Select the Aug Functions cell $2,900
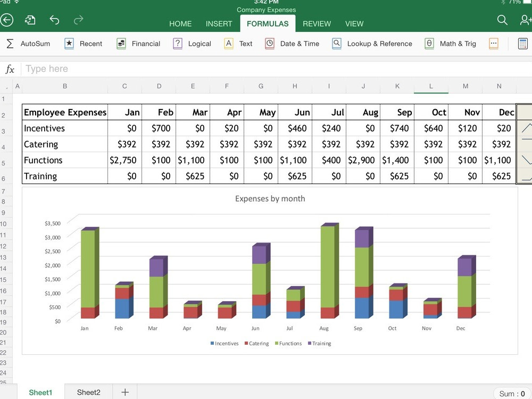This screenshot has height=399, width=532. (363, 160)
